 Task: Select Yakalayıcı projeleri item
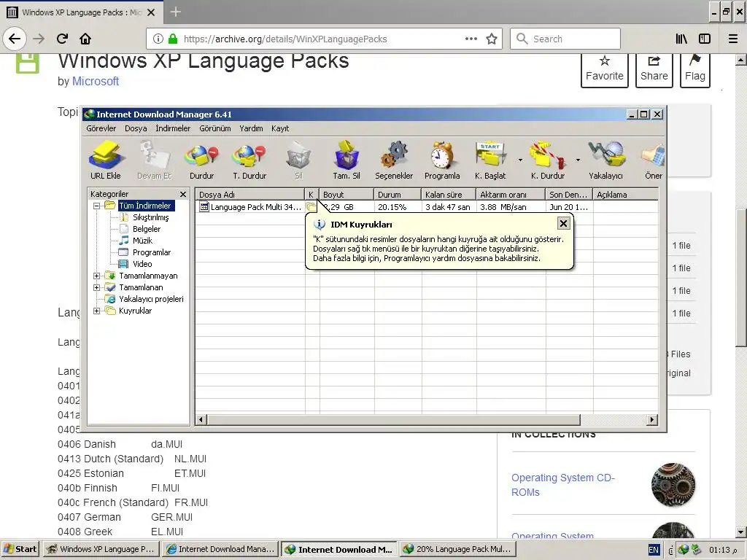coord(151,299)
